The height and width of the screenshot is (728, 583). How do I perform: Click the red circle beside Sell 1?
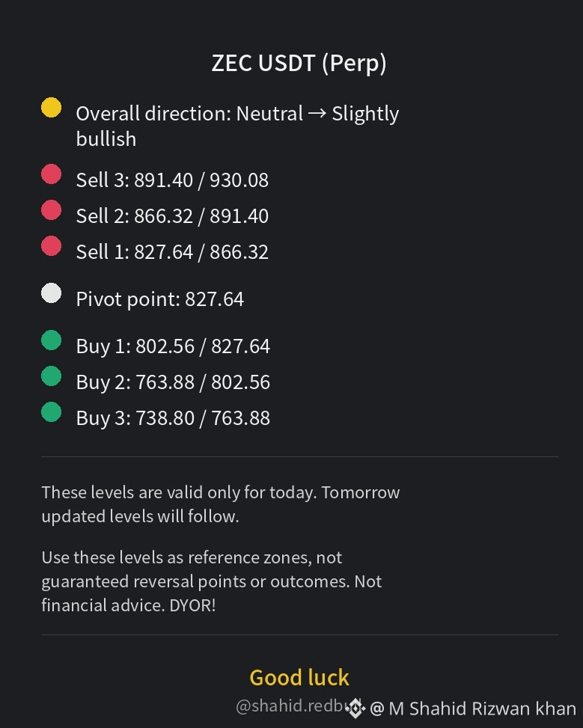[x=51, y=246]
